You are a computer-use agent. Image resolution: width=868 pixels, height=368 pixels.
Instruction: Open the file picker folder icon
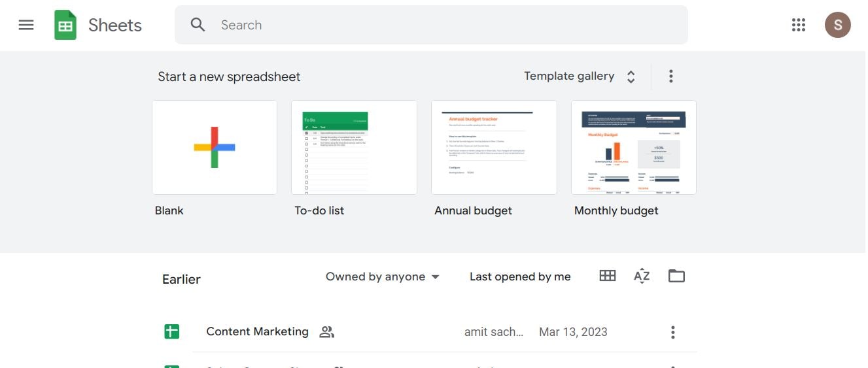tap(676, 276)
